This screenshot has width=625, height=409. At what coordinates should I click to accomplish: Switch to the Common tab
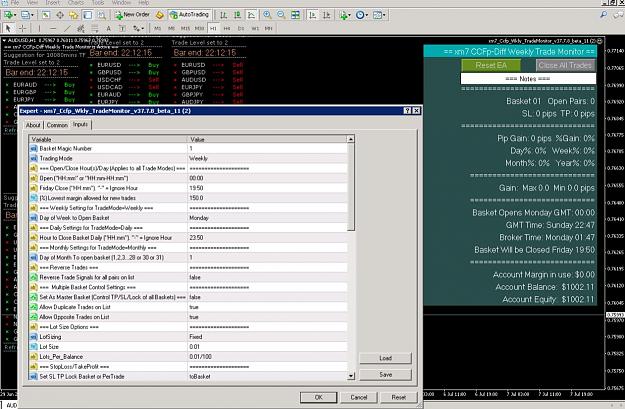click(x=57, y=125)
